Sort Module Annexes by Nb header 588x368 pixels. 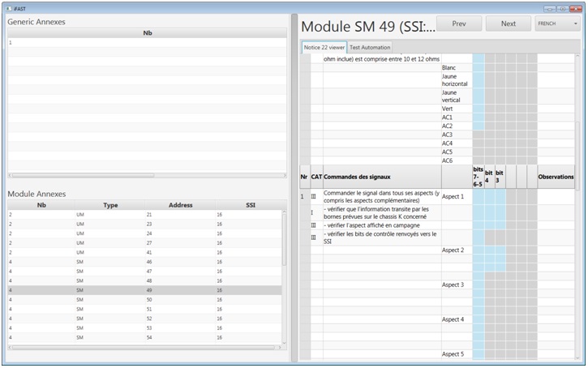(x=41, y=205)
